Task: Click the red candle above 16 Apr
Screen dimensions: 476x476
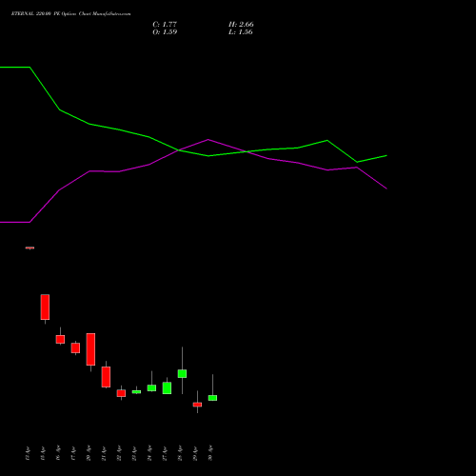Action: pyautogui.click(x=60, y=339)
